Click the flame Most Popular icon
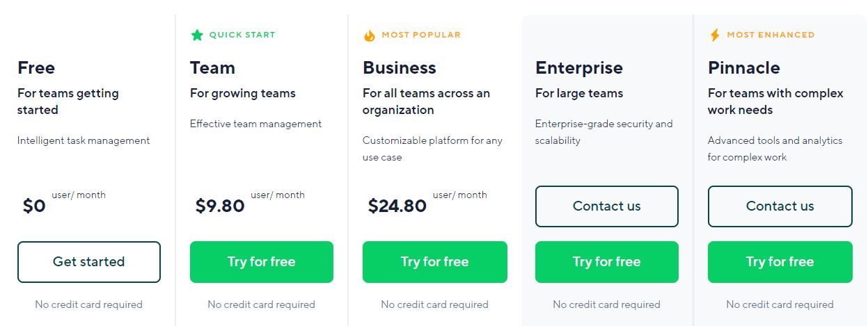This screenshot has height=326, width=868. 370,35
